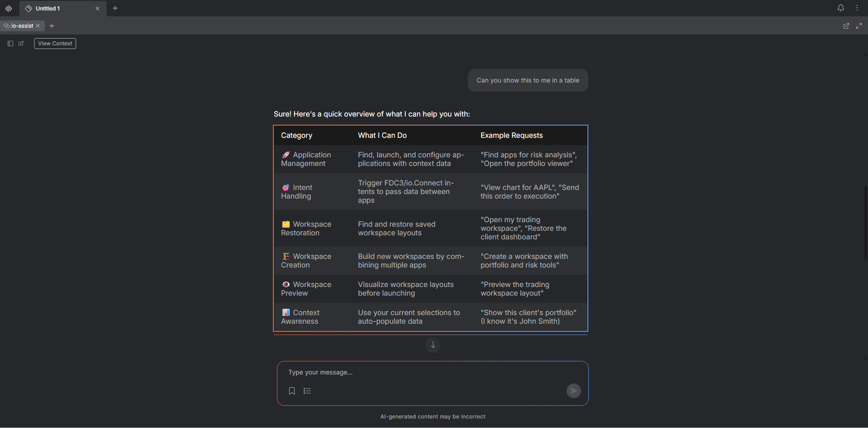Eject the window with the pop-out icon
This screenshot has height=428, width=868.
[846, 26]
